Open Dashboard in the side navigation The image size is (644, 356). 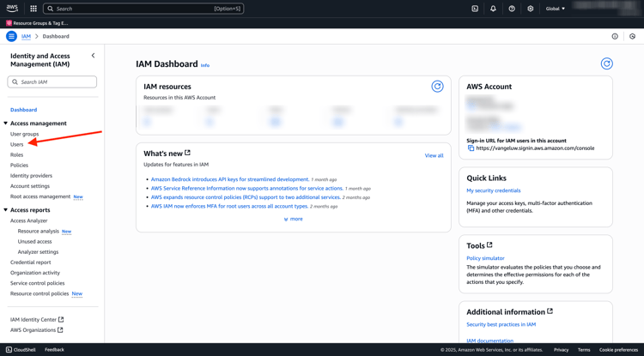pyautogui.click(x=23, y=110)
